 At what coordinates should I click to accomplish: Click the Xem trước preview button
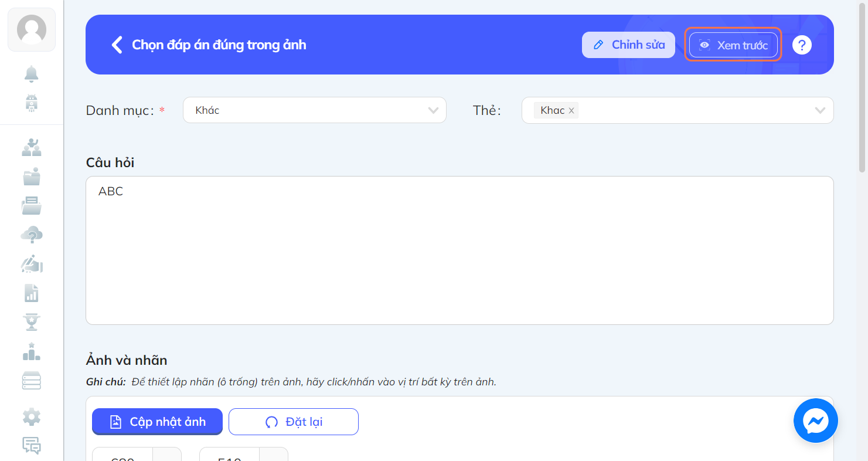coord(733,45)
